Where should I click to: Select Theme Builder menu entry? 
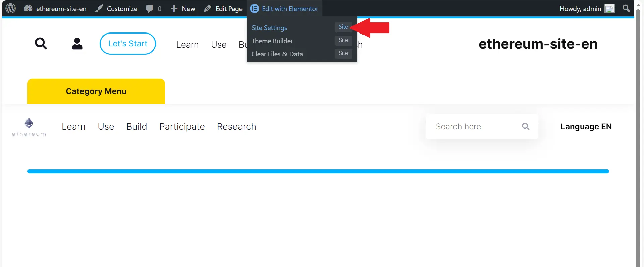click(x=272, y=41)
